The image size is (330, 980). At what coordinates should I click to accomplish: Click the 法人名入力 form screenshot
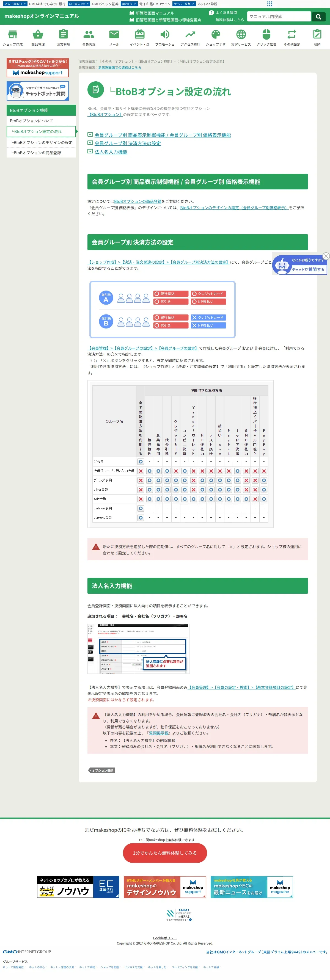point(139,649)
